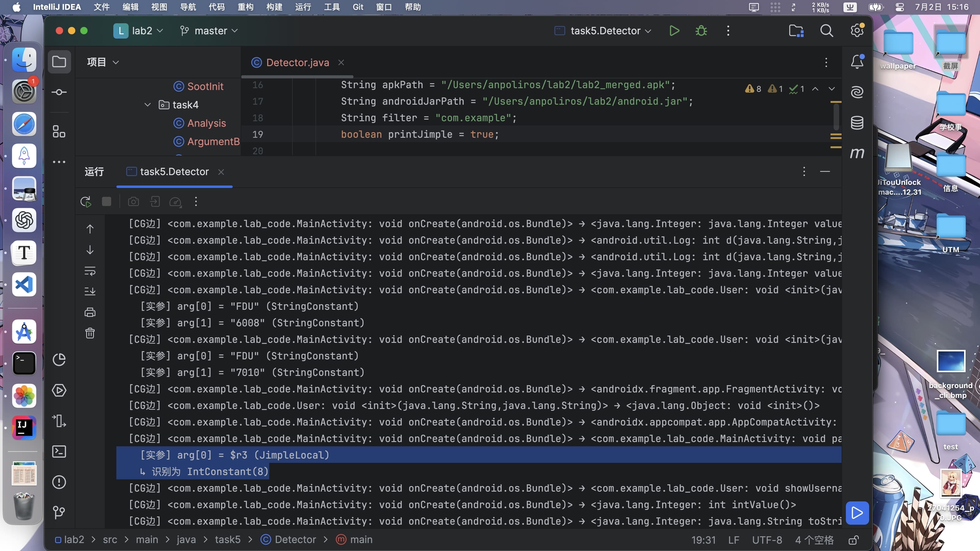Toggle scroll to end of console
Image resolution: width=980 pixels, height=551 pixels.
point(90,292)
